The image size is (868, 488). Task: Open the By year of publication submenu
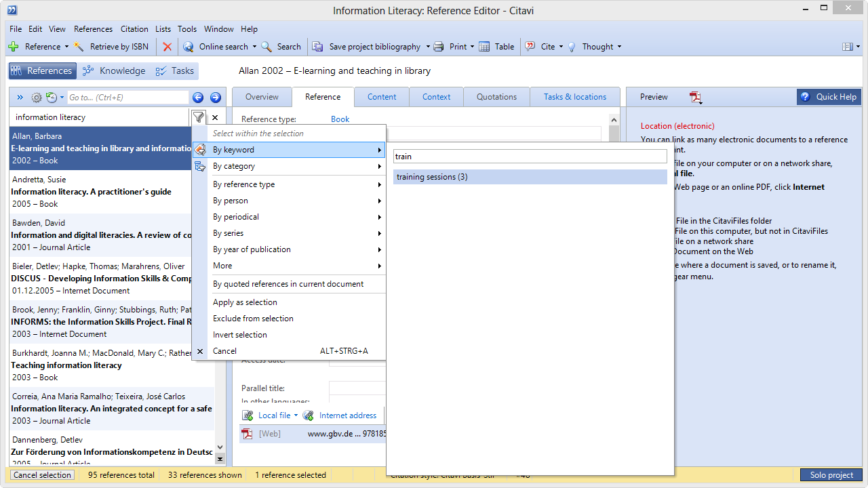(x=289, y=249)
